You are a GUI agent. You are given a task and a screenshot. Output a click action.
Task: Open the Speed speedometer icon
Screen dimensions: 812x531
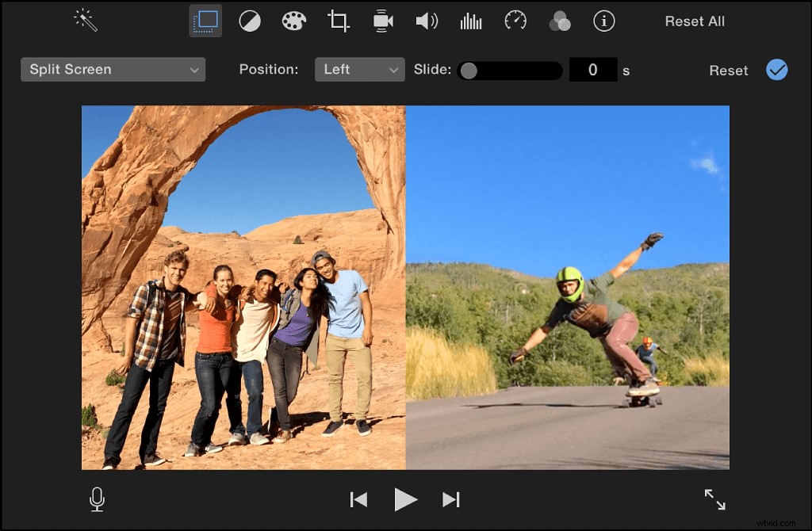pyautogui.click(x=515, y=21)
